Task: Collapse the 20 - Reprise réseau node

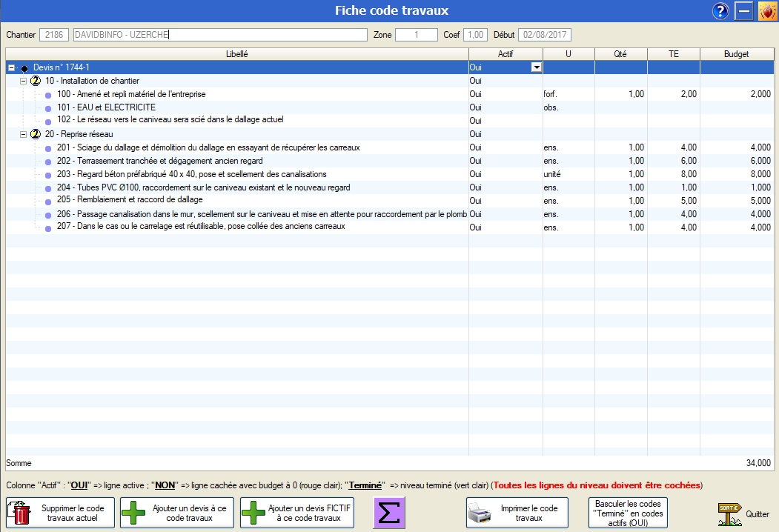Action: coord(23,134)
